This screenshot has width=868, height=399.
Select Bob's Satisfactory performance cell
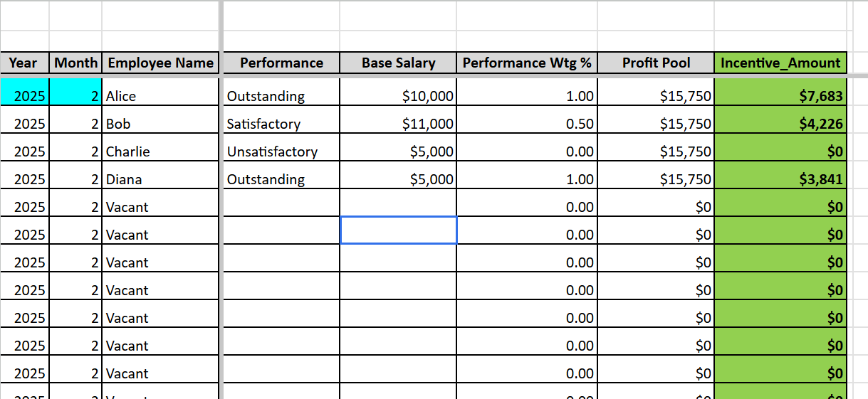point(281,124)
